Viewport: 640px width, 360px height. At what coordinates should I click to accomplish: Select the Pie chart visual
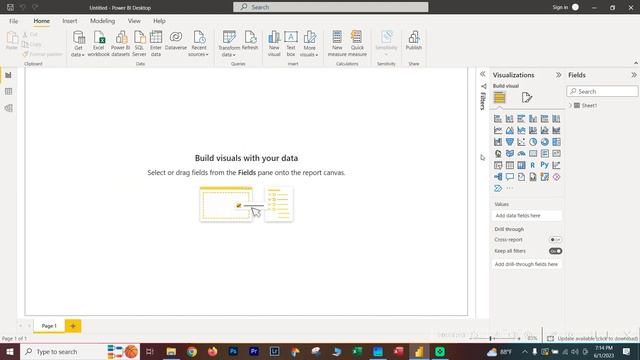coord(533,142)
